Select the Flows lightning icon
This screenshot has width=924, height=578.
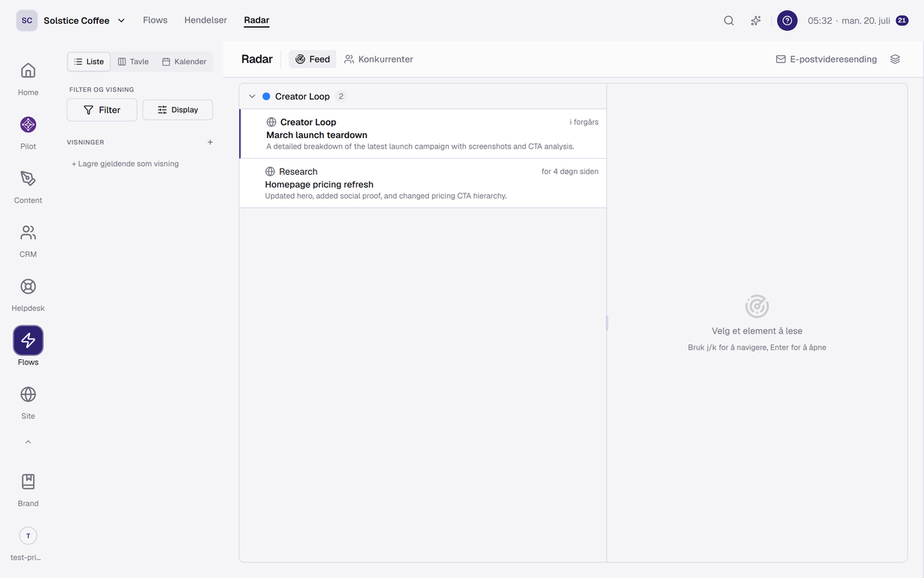point(28,341)
